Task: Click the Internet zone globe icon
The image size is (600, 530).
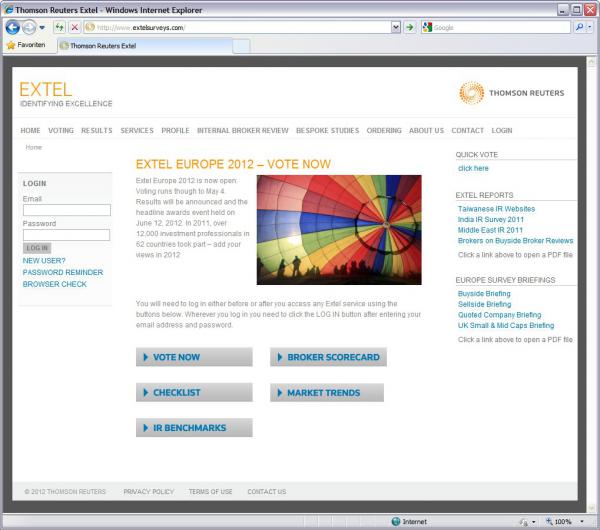Action: pos(396,522)
